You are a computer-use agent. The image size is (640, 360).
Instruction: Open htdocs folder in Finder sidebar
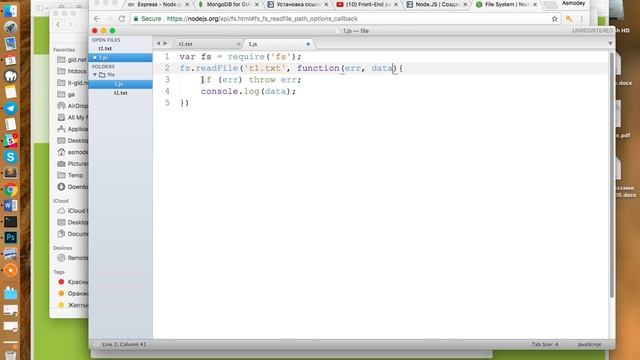coord(73,71)
